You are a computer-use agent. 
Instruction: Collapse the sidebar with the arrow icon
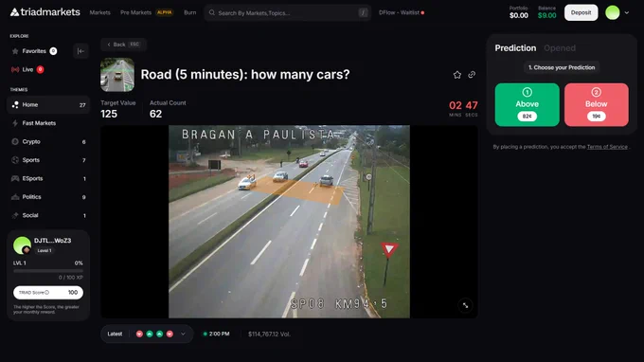80,51
